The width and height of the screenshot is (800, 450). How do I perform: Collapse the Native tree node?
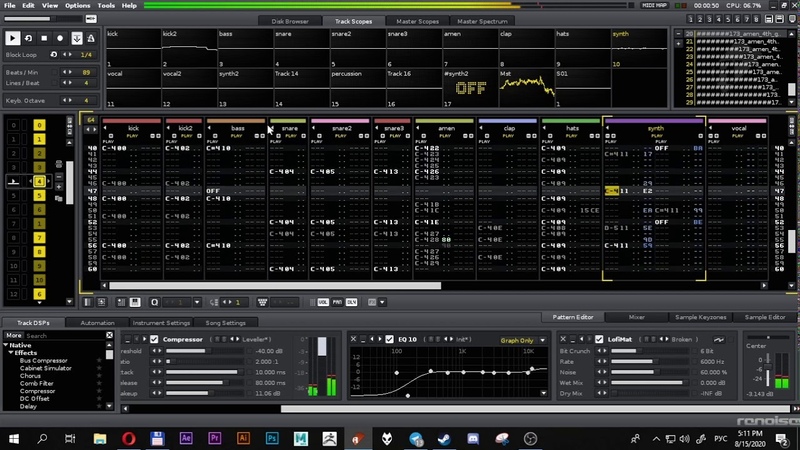pyautogui.click(x=6, y=345)
